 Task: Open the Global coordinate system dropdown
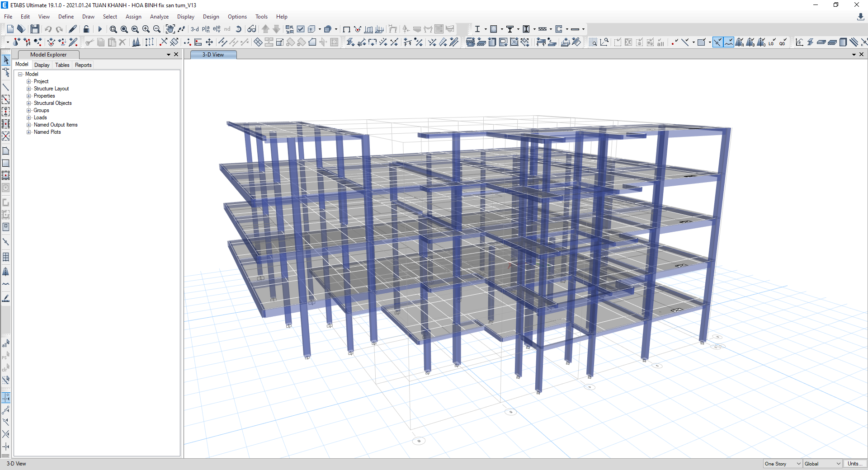(x=823, y=464)
